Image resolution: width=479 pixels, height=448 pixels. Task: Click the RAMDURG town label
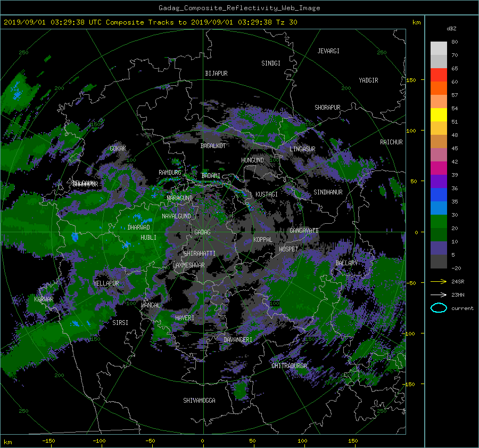(x=170, y=173)
